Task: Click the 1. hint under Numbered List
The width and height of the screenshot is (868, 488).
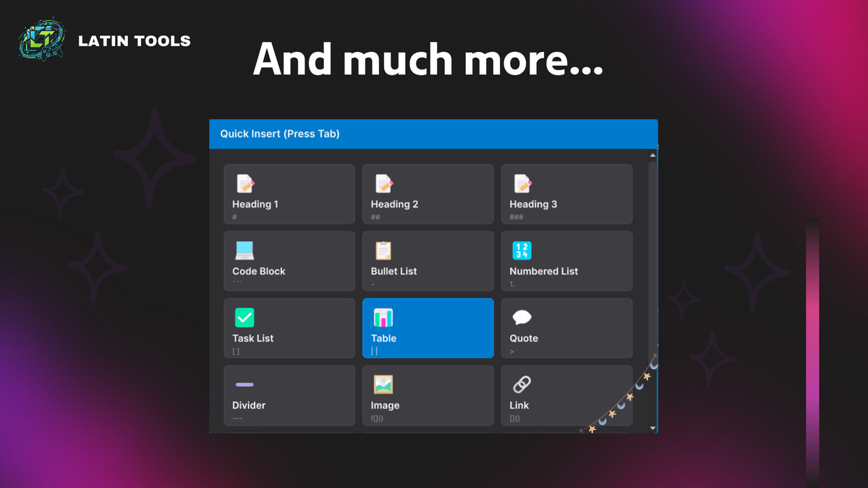Action: [x=512, y=284]
